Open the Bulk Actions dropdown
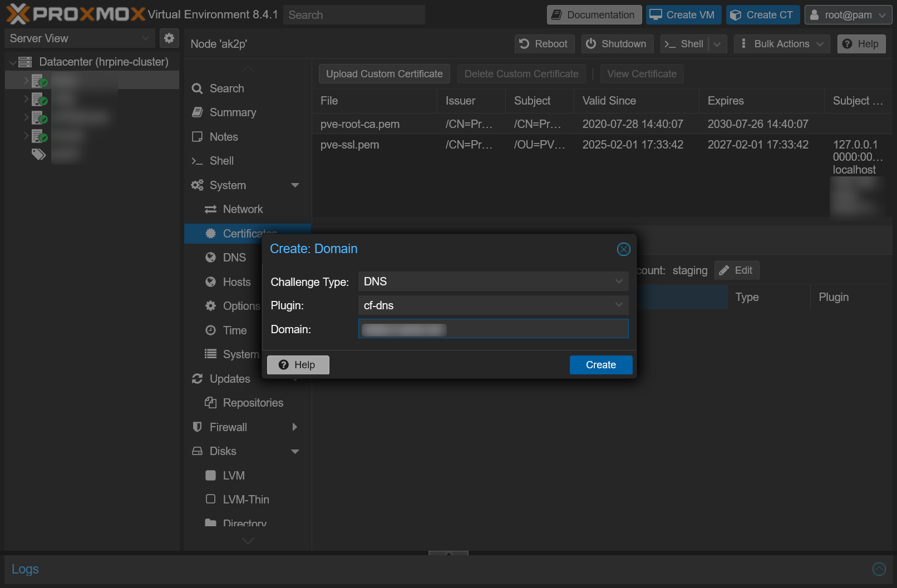Image resolution: width=897 pixels, height=588 pixels. click(782, 44)
